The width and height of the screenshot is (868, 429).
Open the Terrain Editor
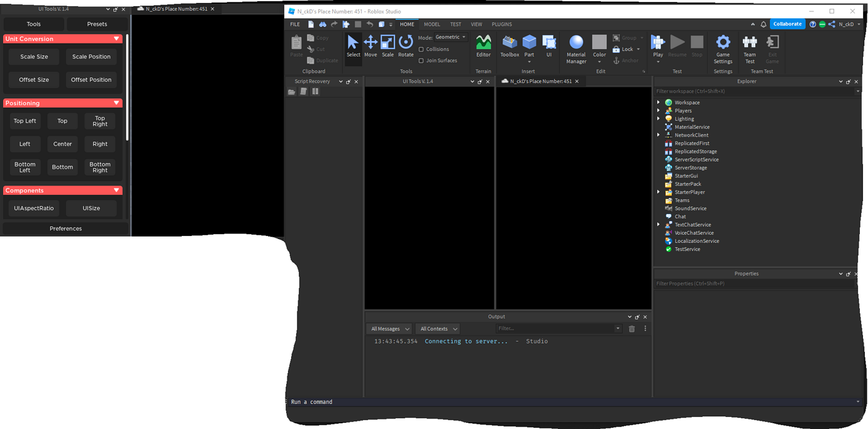point(483,45)
